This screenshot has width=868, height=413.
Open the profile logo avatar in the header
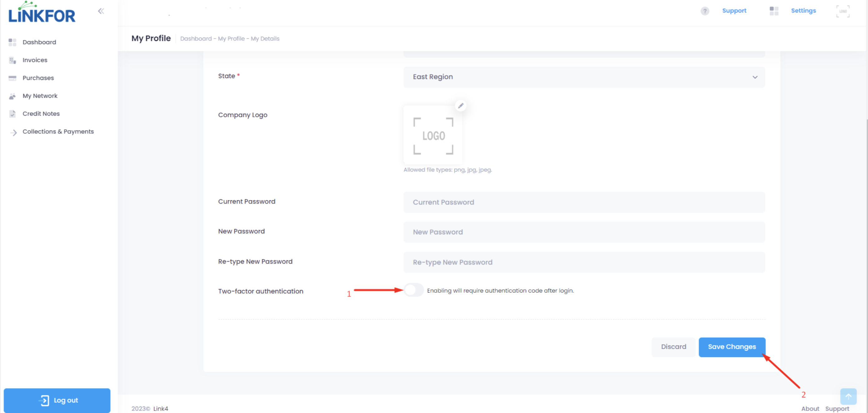tap(843, 11)
